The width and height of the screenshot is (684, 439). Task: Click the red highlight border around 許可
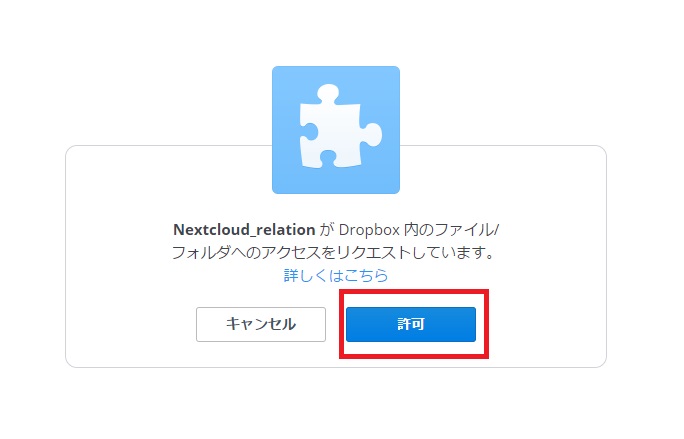coord(414,292)
